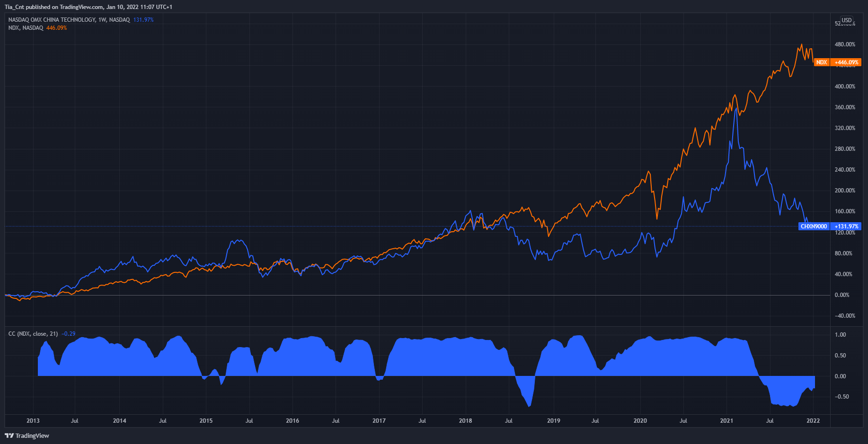This screenshot has height=444, width=868.
Task: Click the 80.00% price axis label
Action: tap(843, 253)
